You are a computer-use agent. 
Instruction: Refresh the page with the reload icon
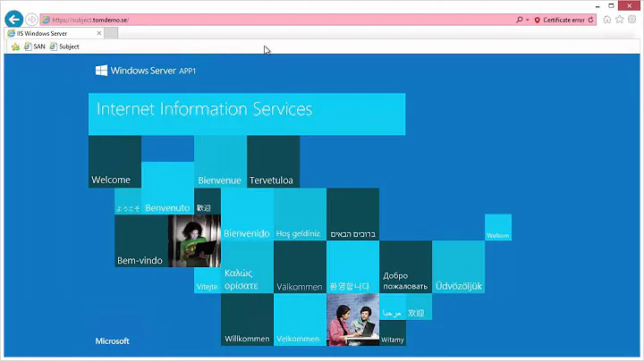590,20
